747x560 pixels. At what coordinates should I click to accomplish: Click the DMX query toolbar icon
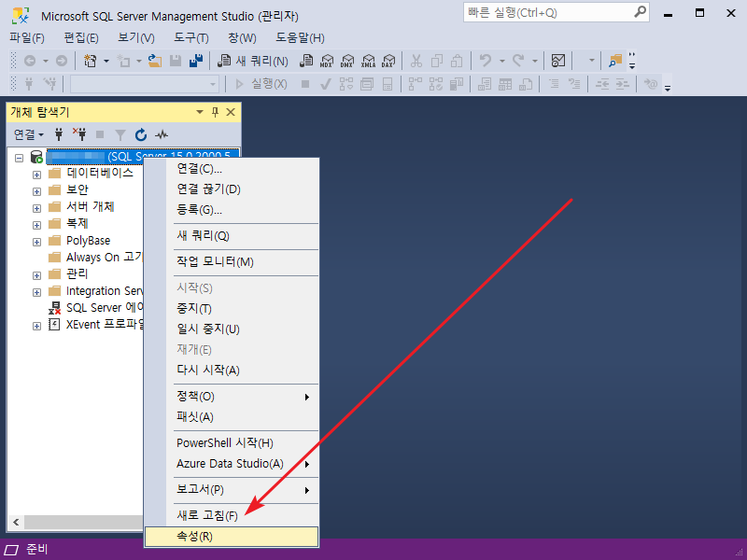pos(347,61)
